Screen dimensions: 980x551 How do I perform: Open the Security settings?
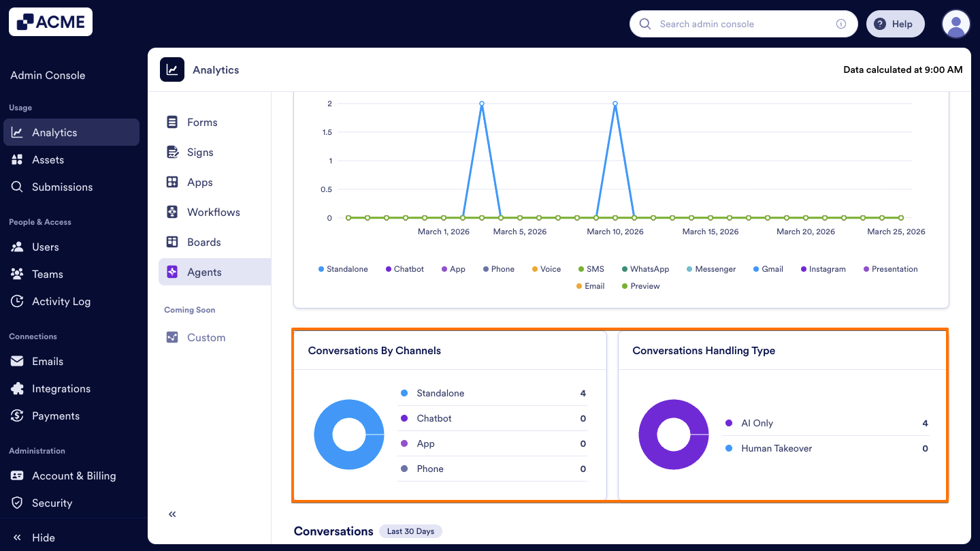click(x=51, y=503)
